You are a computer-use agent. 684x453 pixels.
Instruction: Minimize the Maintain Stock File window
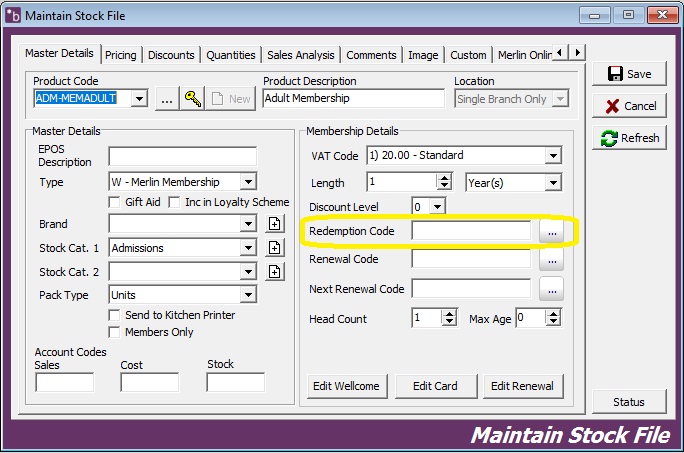[x=595, y=15]
